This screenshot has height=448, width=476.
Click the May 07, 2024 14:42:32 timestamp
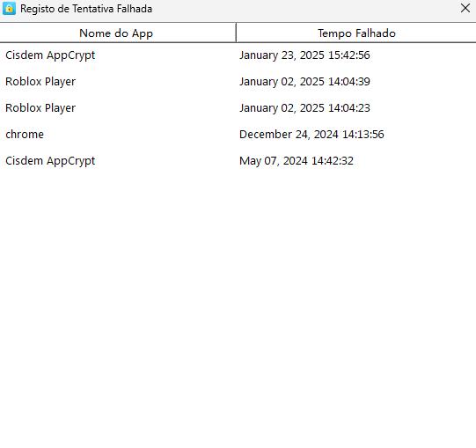[297, 161]
